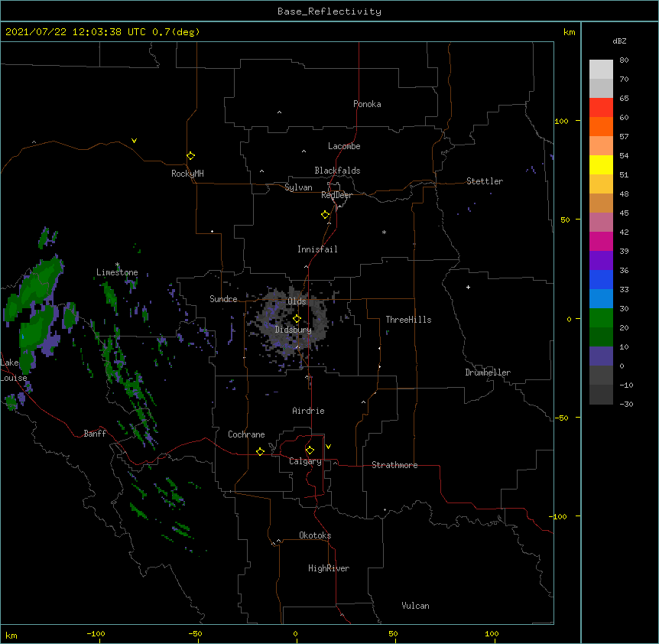Click the green 30–20 dBZ legend swatch
The width and height of the screenshot is (659, 644).
pyautogui.click(x=601, y=318)
